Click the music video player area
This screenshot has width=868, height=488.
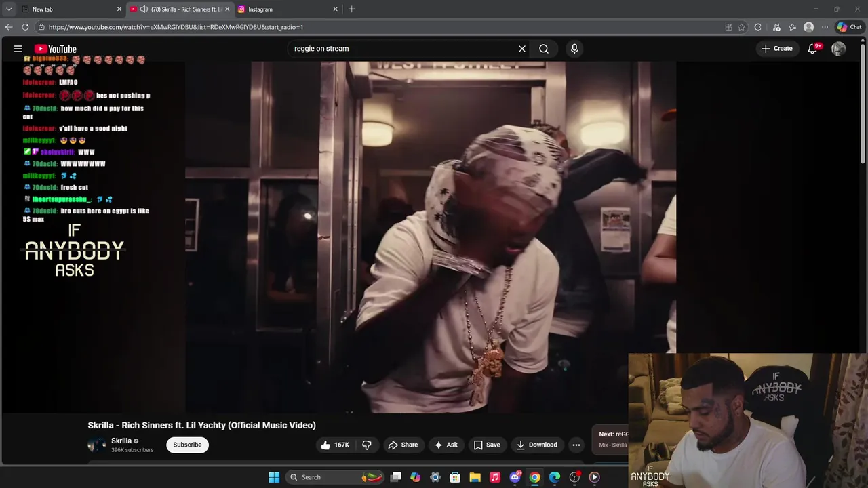[x=431, y=237]
